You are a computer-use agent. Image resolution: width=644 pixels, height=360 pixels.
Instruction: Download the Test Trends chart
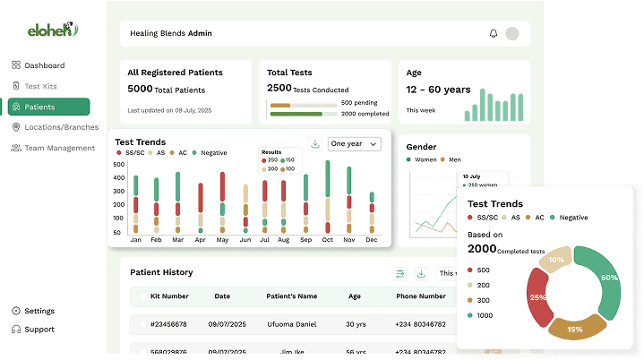[315, 144]
